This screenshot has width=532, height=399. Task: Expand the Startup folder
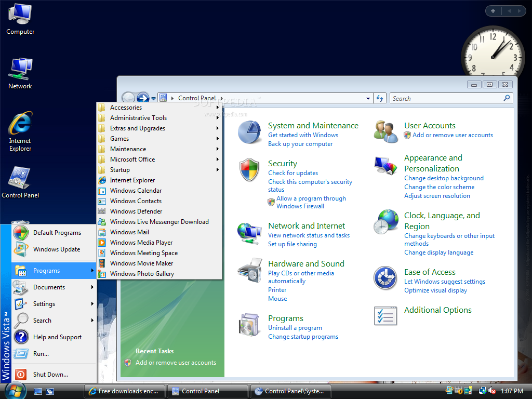(x=159, y=170)
